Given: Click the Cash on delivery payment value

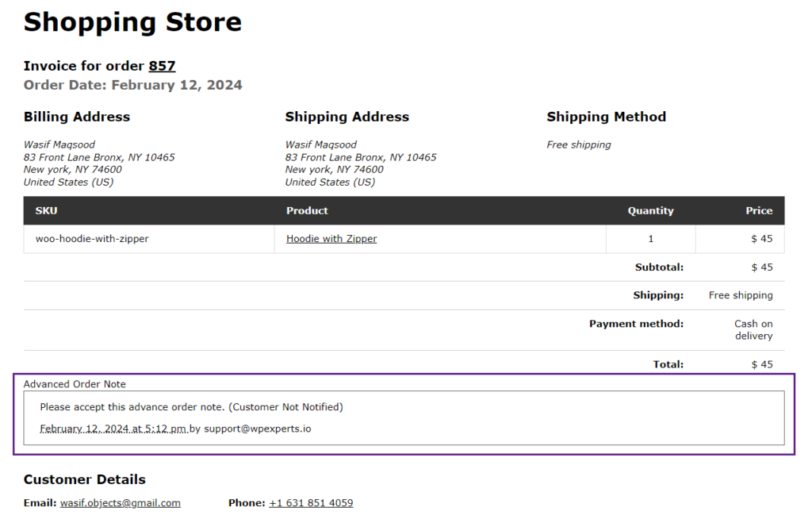Looking at the screenshot, I should click(x=753, y=330).
